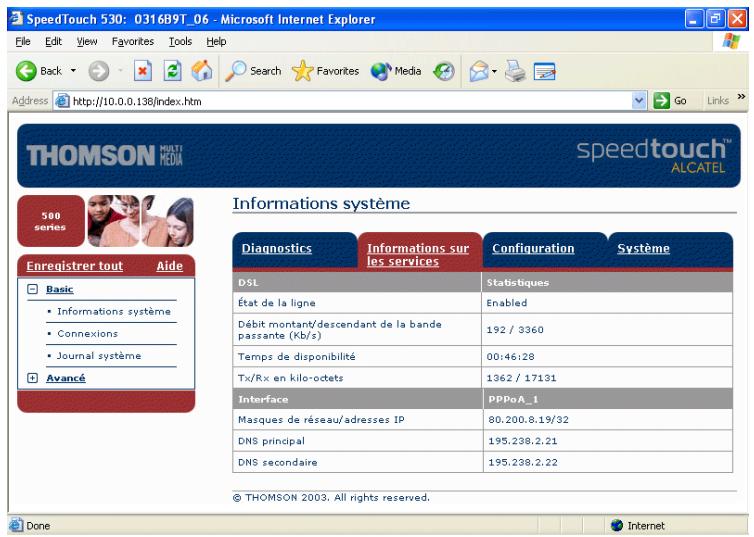Minimize the Internet Explorer window
This screenshot has width=754, height=537.
694,19
